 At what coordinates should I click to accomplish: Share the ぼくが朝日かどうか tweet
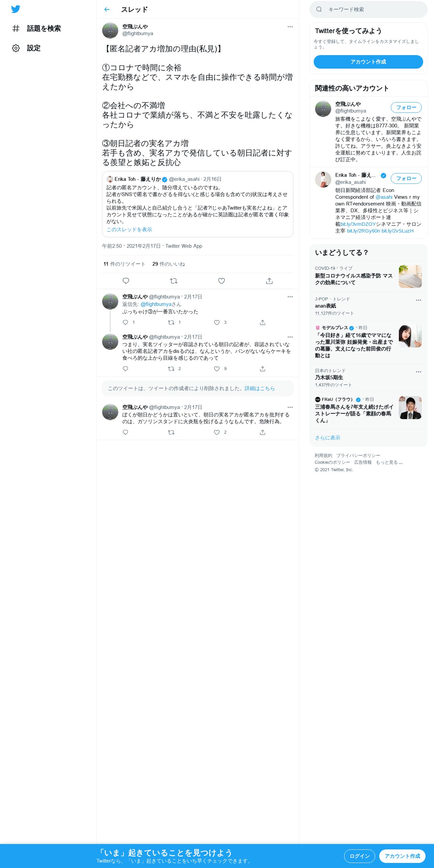(x=263, y=432)
